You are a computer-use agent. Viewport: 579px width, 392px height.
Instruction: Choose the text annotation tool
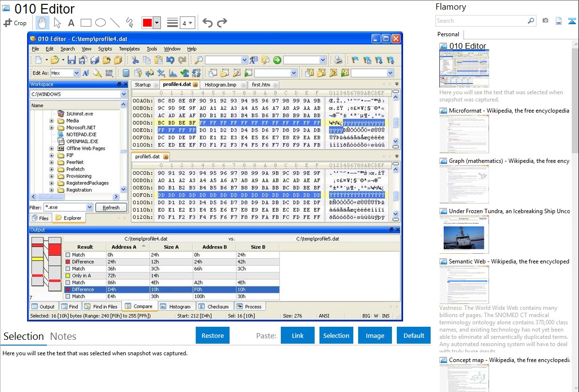[71, 23]
